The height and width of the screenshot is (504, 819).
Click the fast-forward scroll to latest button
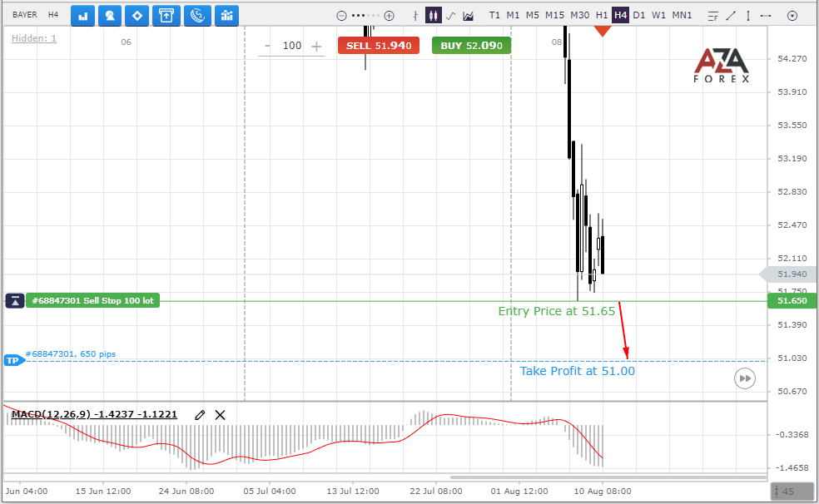(x=745, y=378)
